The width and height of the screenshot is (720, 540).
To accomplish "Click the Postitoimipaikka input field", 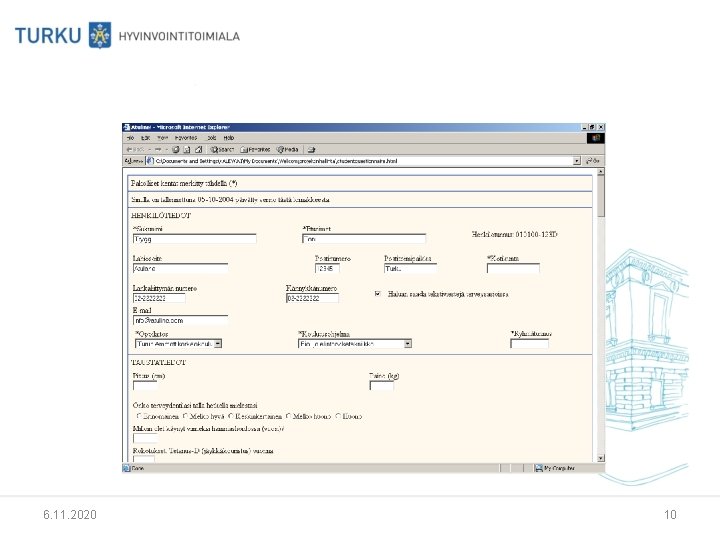I will (411, 269).
